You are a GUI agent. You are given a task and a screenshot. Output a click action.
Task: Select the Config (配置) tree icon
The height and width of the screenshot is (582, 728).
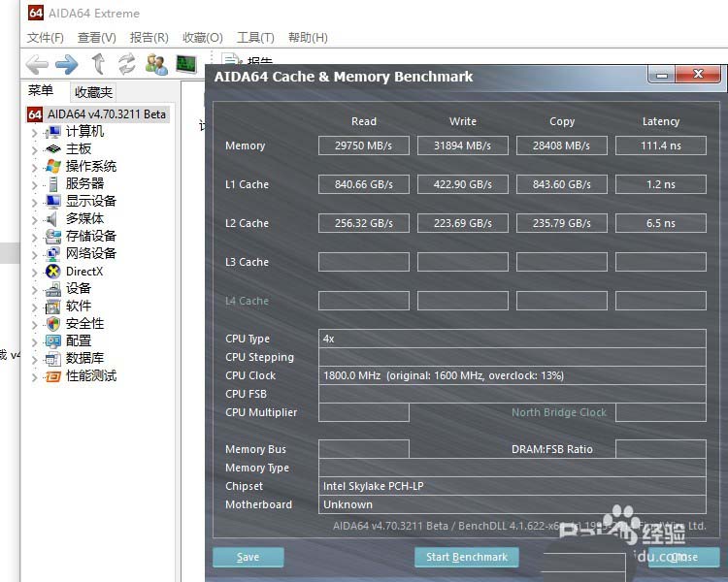pyautogui.click(x=53, y=341)
